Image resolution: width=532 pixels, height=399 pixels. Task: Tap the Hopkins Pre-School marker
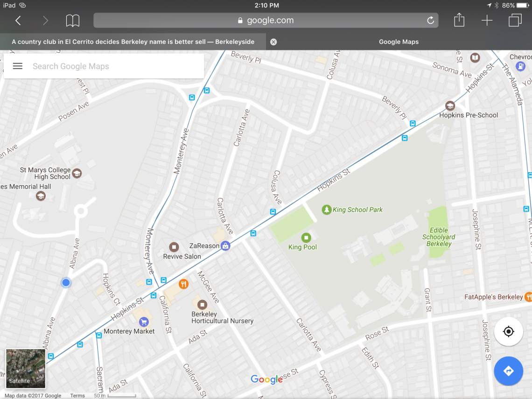pyautogui.click(x=450, y=106)
